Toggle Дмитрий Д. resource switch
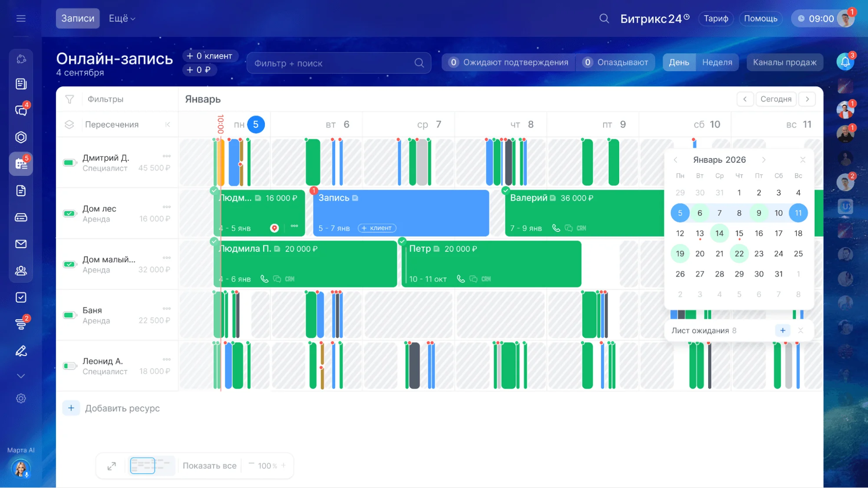 (x=70, y=163)
